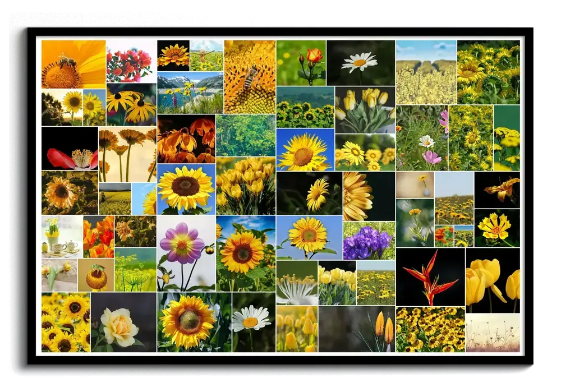Click the large yellow tulips on black photo
The height and width of the screenshot is (392, 561).
[493, 280]
